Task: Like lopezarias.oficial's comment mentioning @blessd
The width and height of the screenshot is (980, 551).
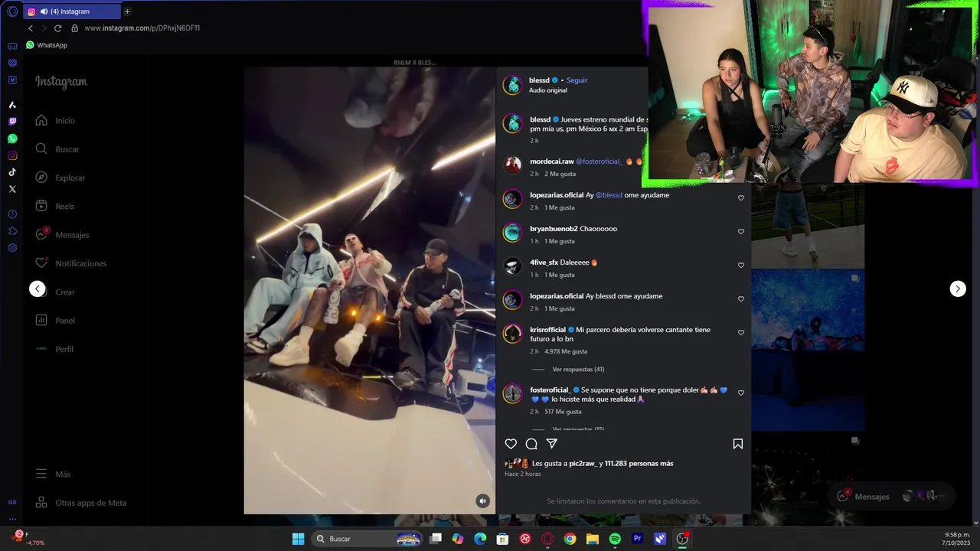Action: coord(741,198)
